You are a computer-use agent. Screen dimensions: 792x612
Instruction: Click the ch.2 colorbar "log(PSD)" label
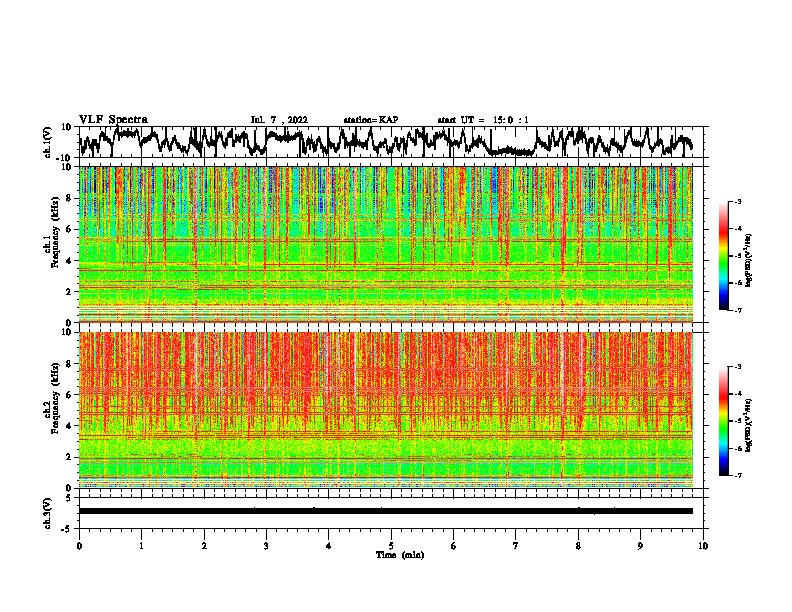click(x=749, y=426)
